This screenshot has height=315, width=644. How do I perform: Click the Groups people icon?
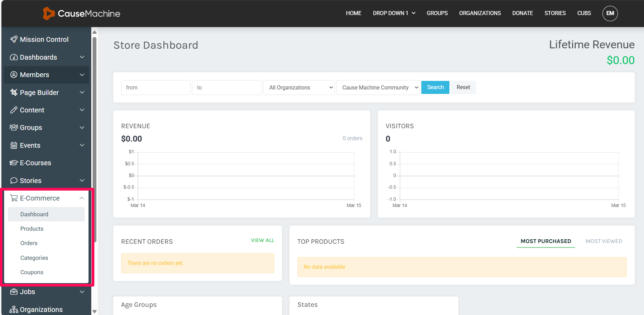pyautogui.click(x=14, y=128)
